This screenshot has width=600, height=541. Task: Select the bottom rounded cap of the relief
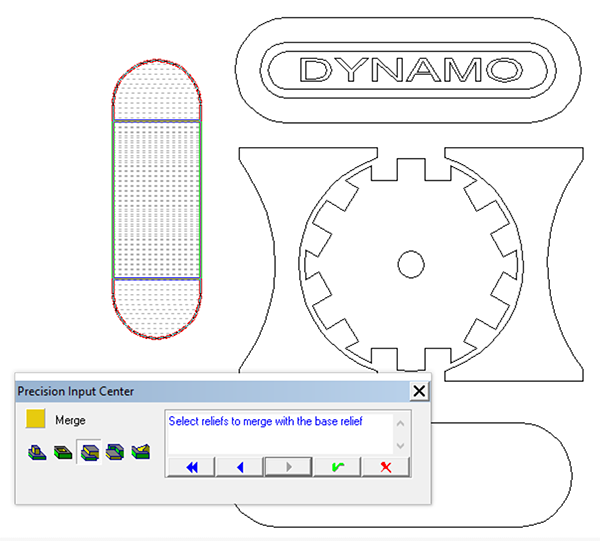click(x=157, y=308)
